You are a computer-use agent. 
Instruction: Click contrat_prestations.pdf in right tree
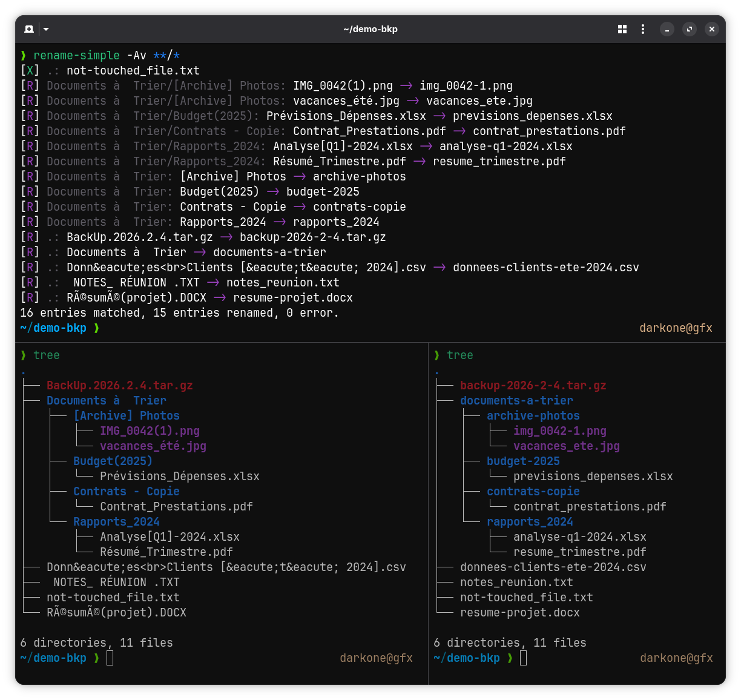[x=590, y=507]
